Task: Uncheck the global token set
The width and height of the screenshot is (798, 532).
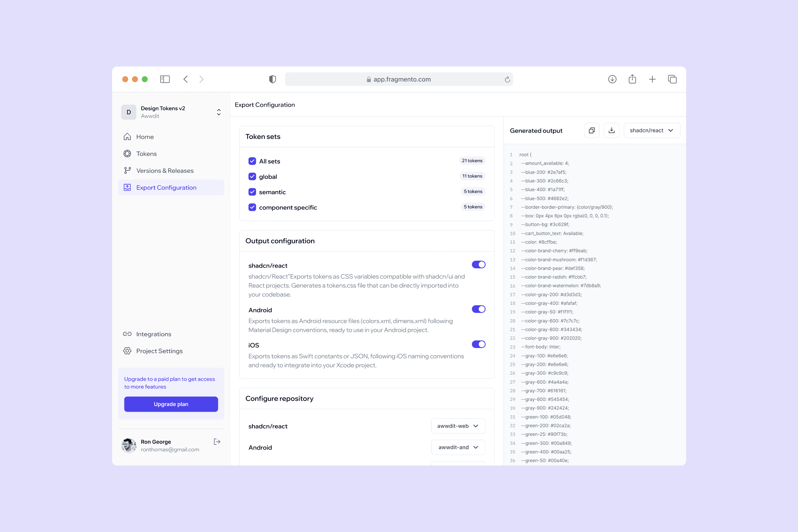Action: point(252,177)
